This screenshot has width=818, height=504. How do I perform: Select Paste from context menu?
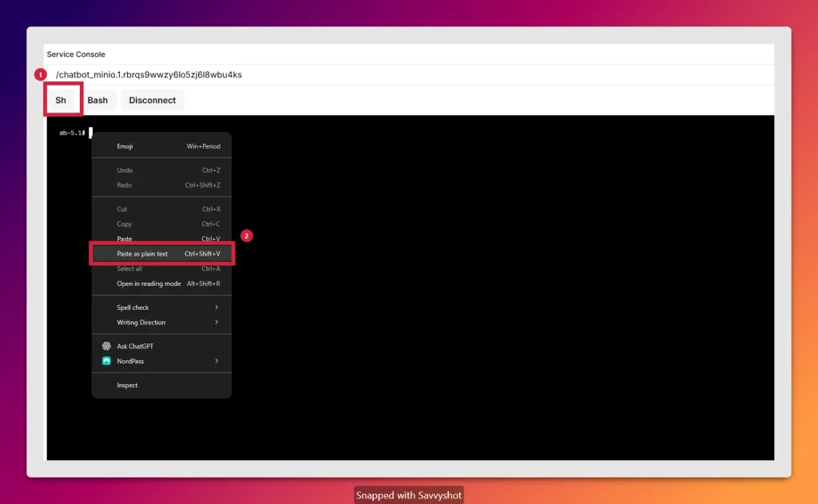[161, 239]
